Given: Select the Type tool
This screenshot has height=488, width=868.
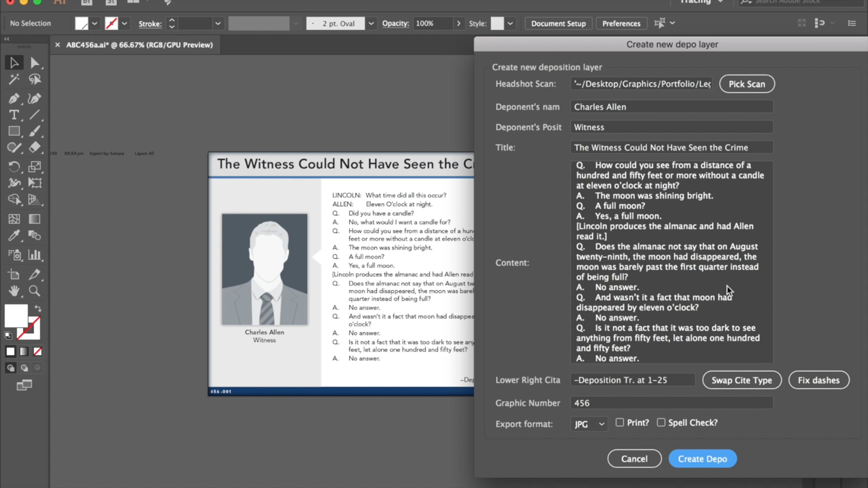Looking at the screenshot, I should (14, 115).
